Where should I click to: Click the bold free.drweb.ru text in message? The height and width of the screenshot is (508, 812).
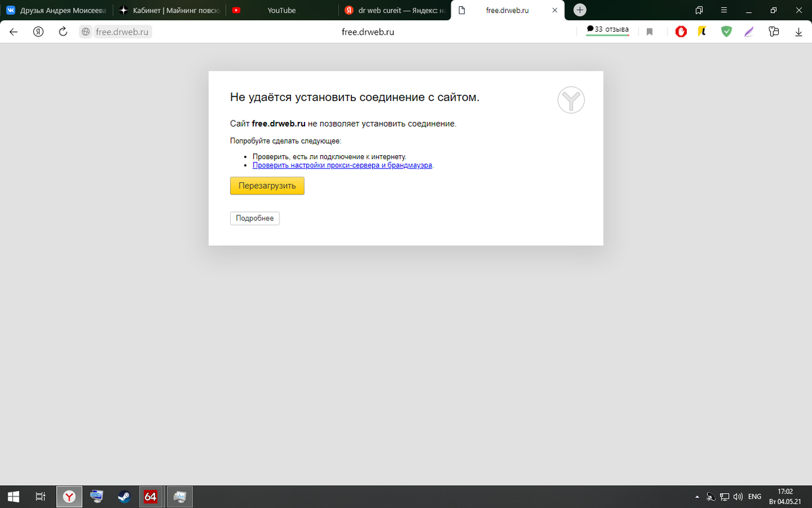coord(279,123)
